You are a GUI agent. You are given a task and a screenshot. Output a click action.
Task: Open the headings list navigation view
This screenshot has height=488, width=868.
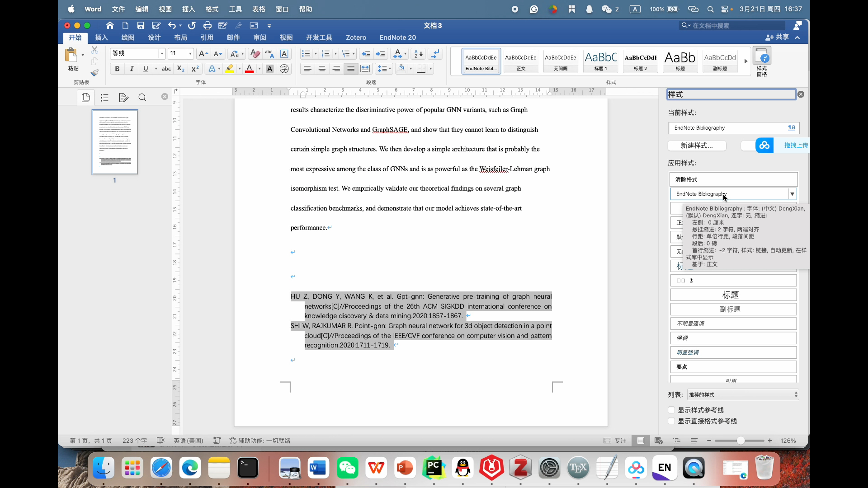(x=104, y=98)
